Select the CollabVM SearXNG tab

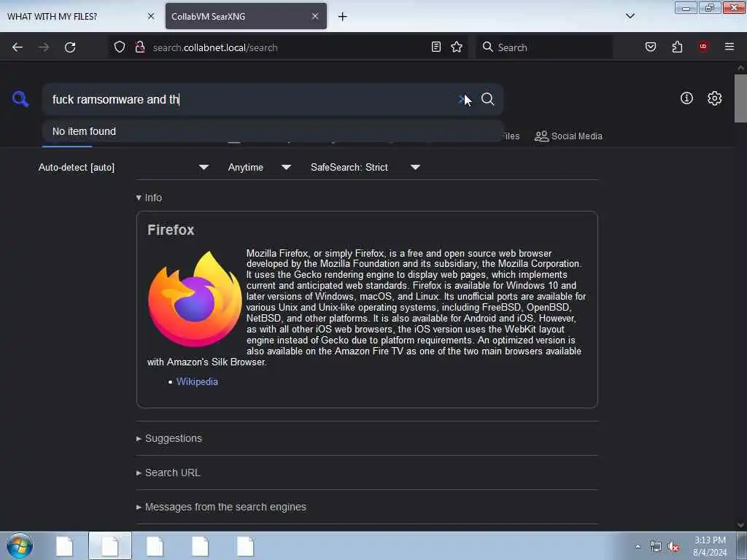(x=246, y=16)
